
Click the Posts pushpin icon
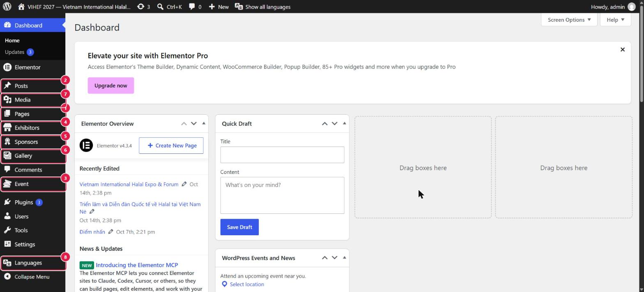point(7,86)
